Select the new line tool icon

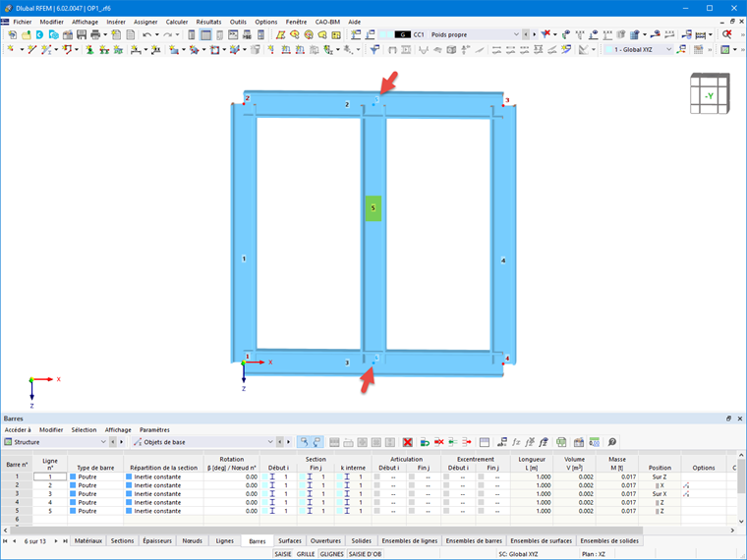31,49
